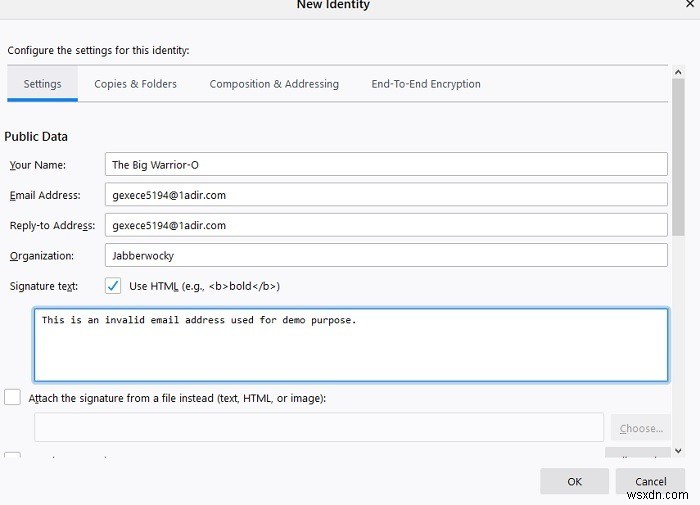This screenshot has height=505, width=700.
Task: Click the Signature text label
Action: (44, 286)
